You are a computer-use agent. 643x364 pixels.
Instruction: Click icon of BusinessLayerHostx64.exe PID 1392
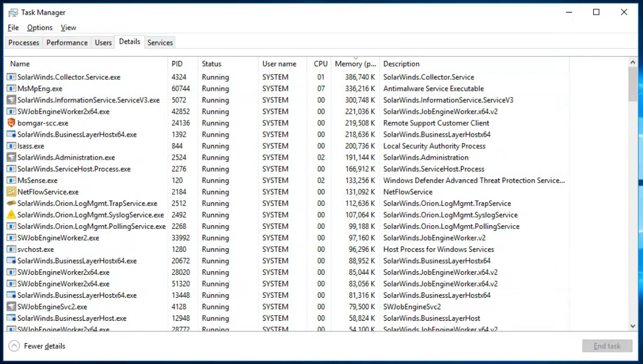[11, 135]
